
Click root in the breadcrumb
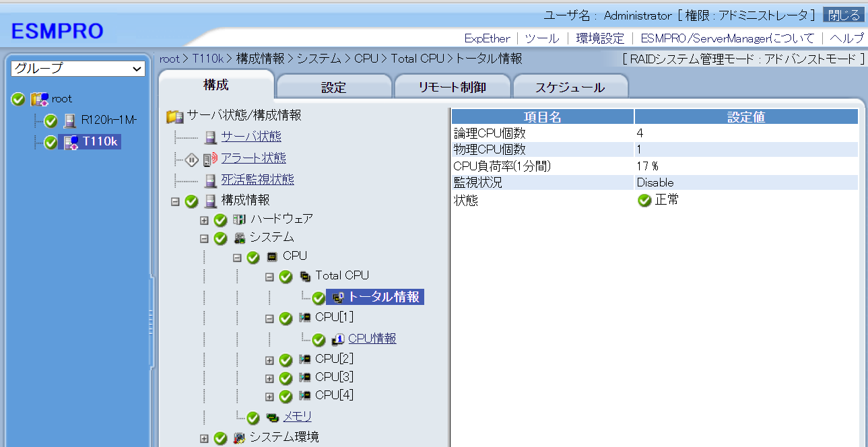[x=170, y=59]
